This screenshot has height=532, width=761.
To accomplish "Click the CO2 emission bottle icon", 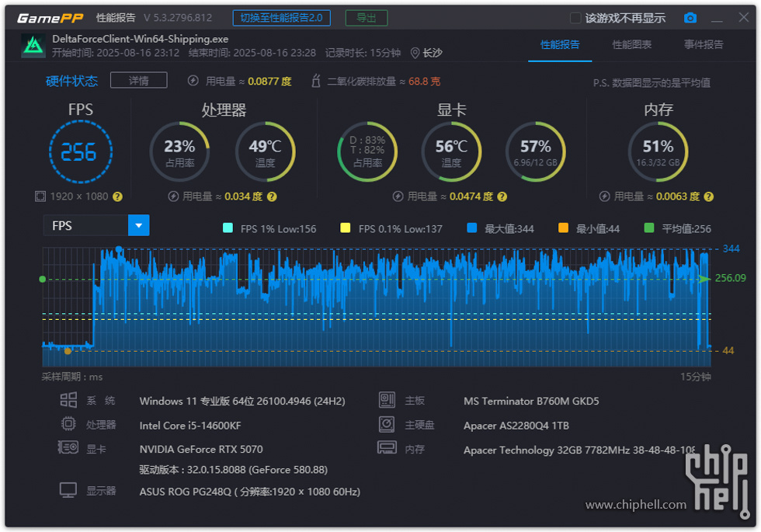I will tap(316, 81).
